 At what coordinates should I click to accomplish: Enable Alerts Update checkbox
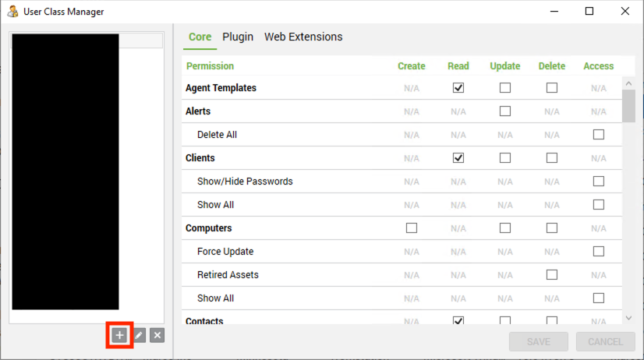pyautogui.click(x=505, y=111)
